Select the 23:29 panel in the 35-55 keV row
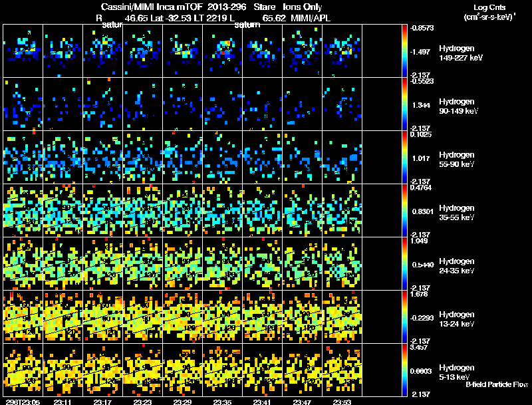 [x=182, y=211]
